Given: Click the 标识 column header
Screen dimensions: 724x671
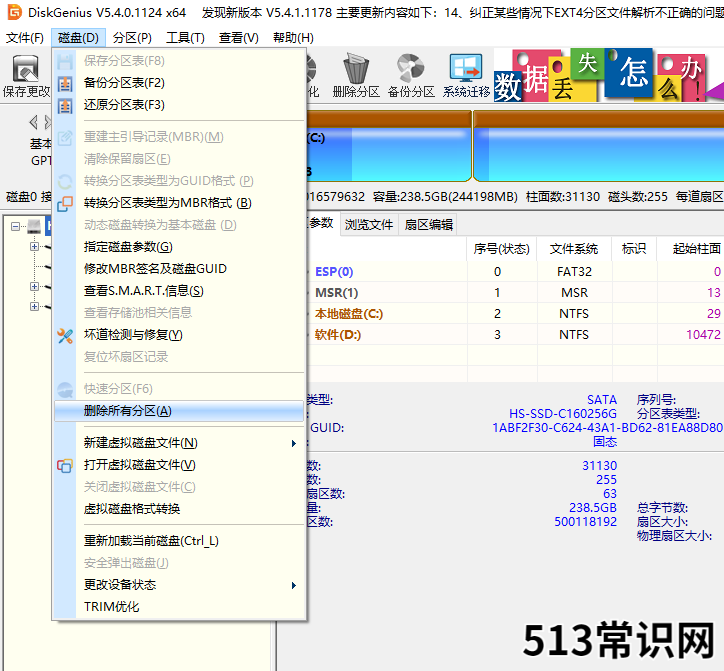Looking at the screenshot, I should pyautogui.click(x=634, y=249).
